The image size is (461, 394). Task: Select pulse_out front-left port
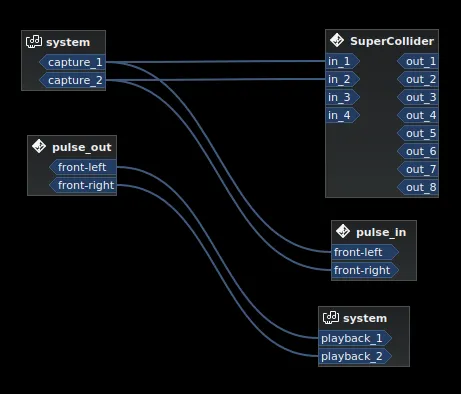click(x=83, y=167)
